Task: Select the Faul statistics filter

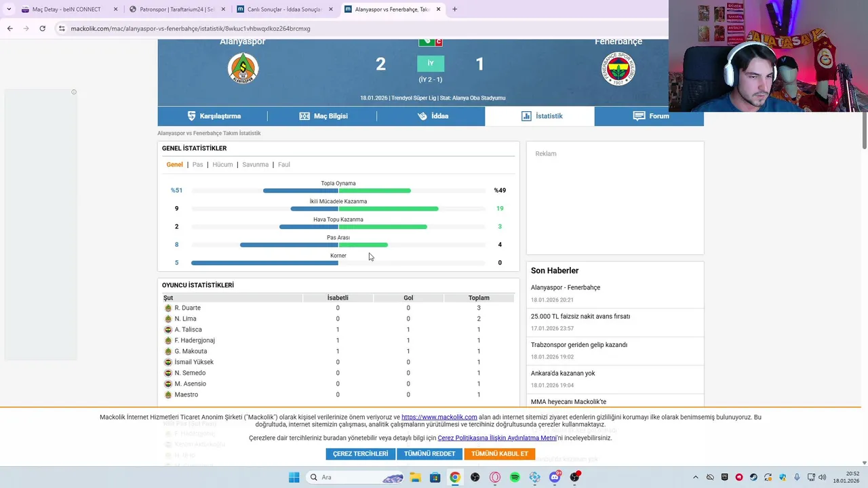Action: click(284, 165)
